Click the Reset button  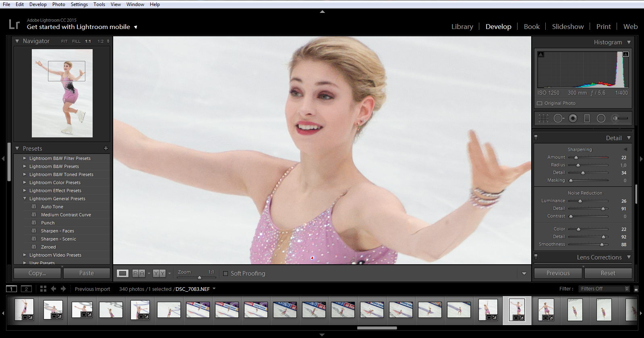coord(608,273)
